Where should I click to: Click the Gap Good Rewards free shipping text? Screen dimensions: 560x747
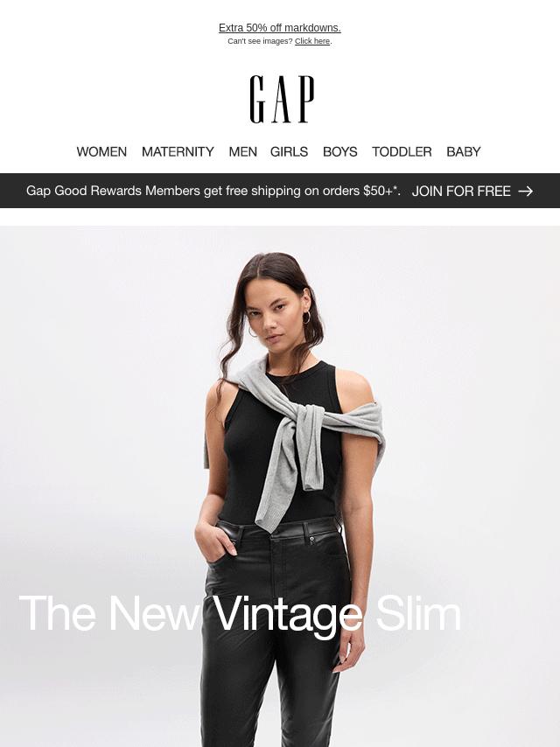[x=213, y=191]
